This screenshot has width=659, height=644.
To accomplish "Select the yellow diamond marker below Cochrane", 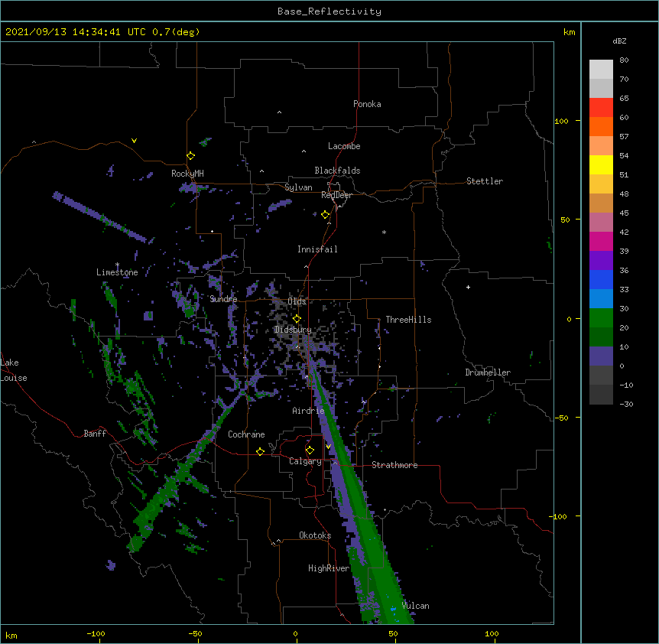I will pos(260,451).
